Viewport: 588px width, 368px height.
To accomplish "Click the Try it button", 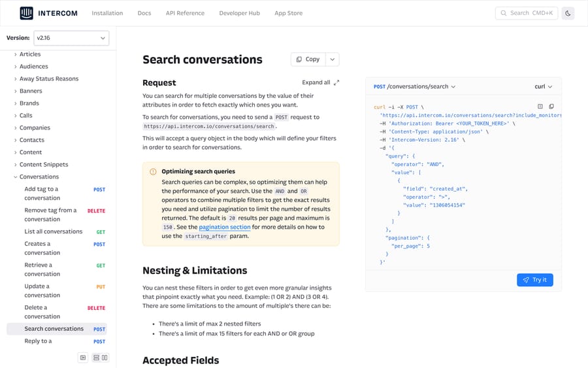I will coord(534,280).
